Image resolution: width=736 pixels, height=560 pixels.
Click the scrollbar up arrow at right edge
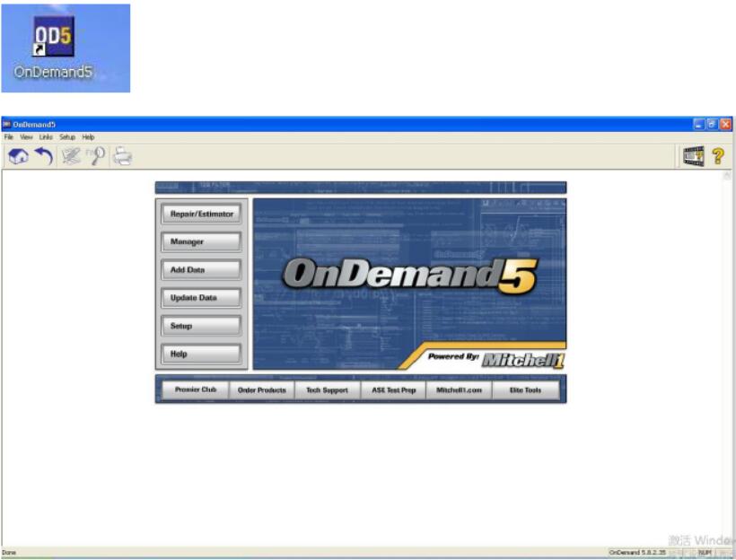pos(727,176)
